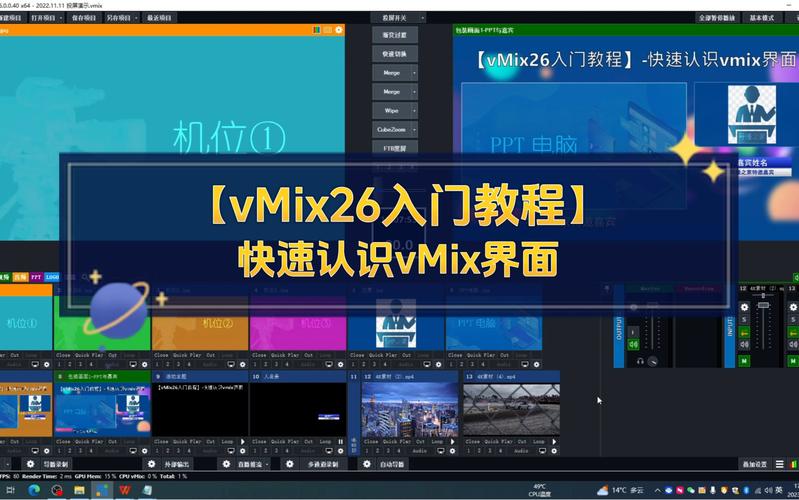The height and width of the screenshot is (500, 799).
Task: Select the PPT category tab
Action: tap(36, 277)
